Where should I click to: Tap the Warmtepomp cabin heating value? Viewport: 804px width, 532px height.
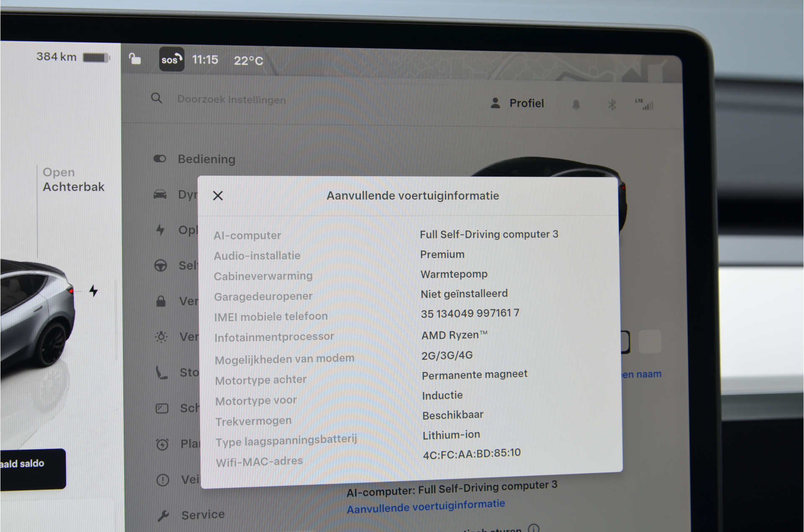[454, 274]
